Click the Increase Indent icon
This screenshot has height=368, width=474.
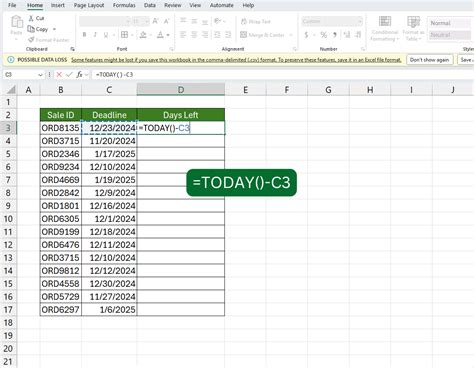coord(228,35)
